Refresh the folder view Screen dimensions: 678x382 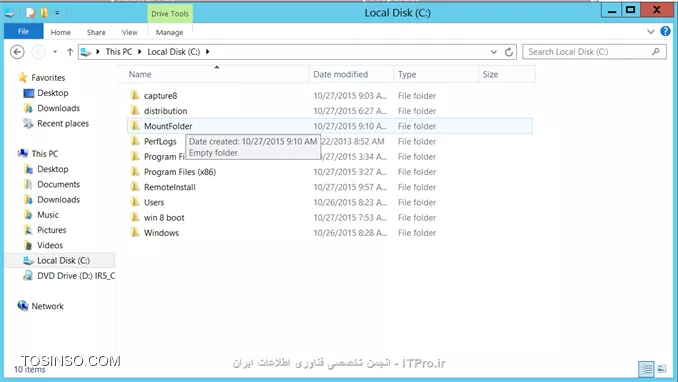[509, 52]
